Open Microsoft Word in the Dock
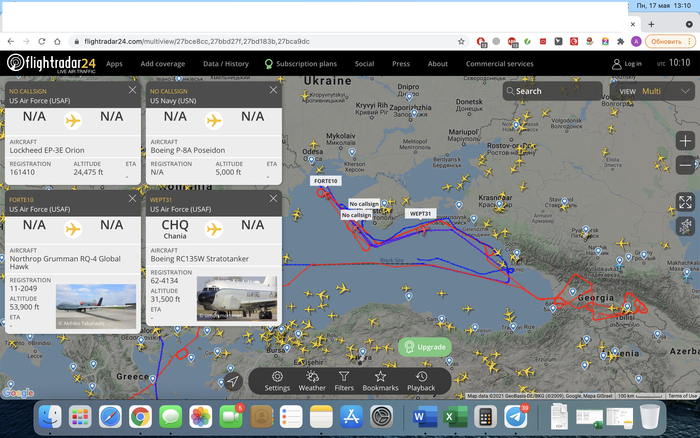This screenshot has height=438, width=700. tap(424, 417)
